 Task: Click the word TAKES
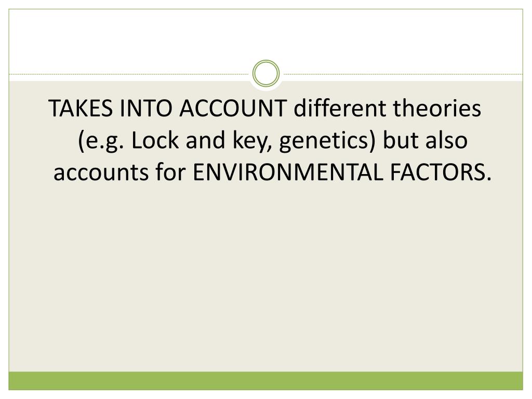81,108
